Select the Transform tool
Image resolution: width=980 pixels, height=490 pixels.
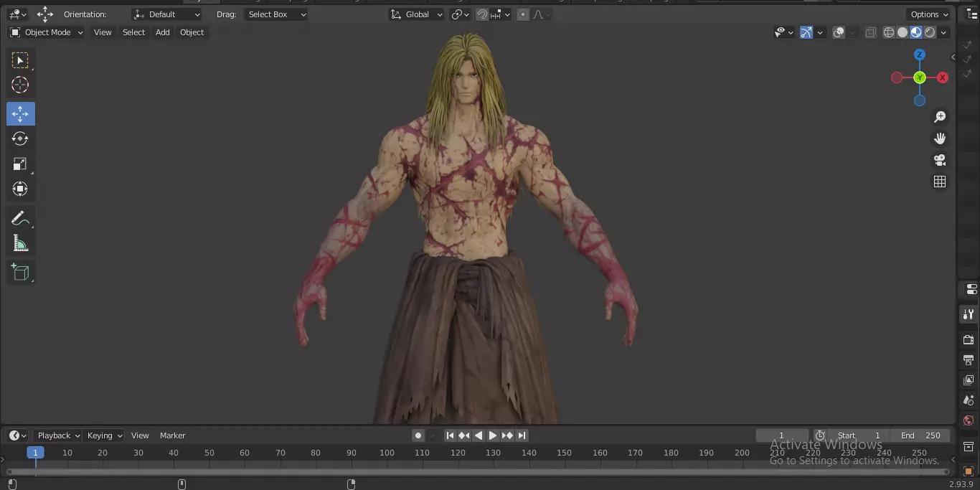pos(20,189)
